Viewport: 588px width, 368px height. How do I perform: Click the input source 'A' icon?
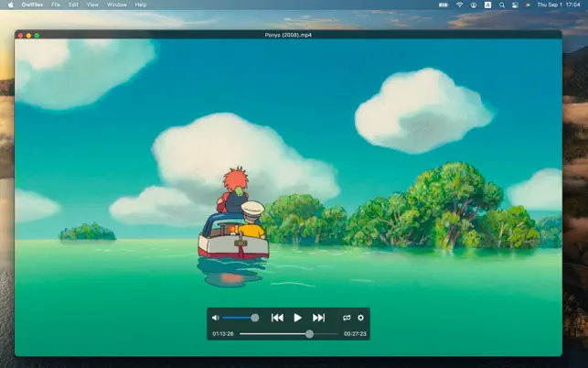tap(487, 5)
